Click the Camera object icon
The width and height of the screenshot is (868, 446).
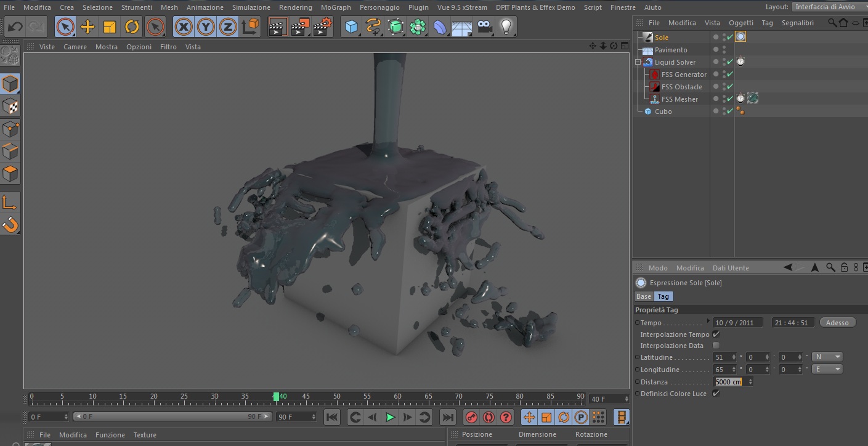point(485,26)
